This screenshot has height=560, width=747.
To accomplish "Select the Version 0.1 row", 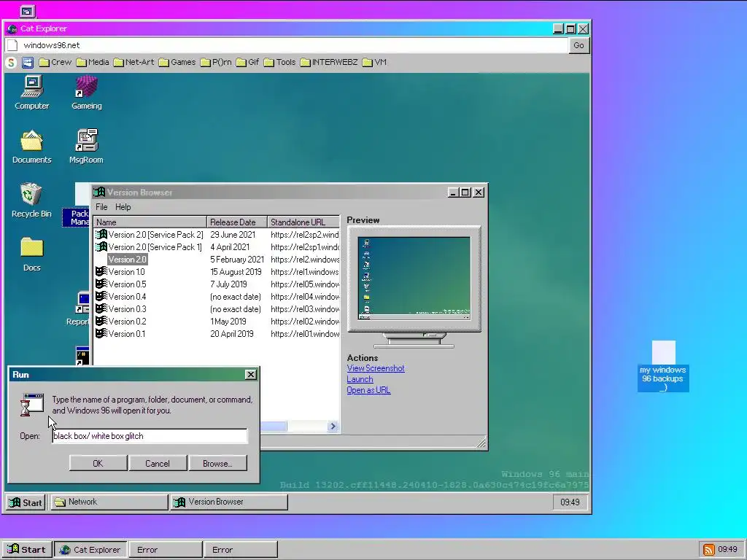I will (217, 334).
